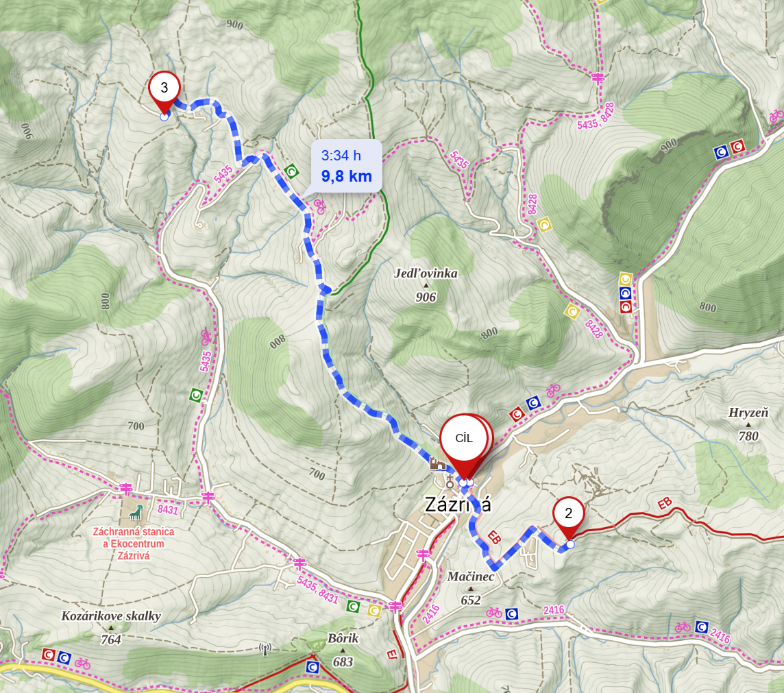
Task: Click the red EB trail label east of marker 2
Action: (x=665, y=503)
